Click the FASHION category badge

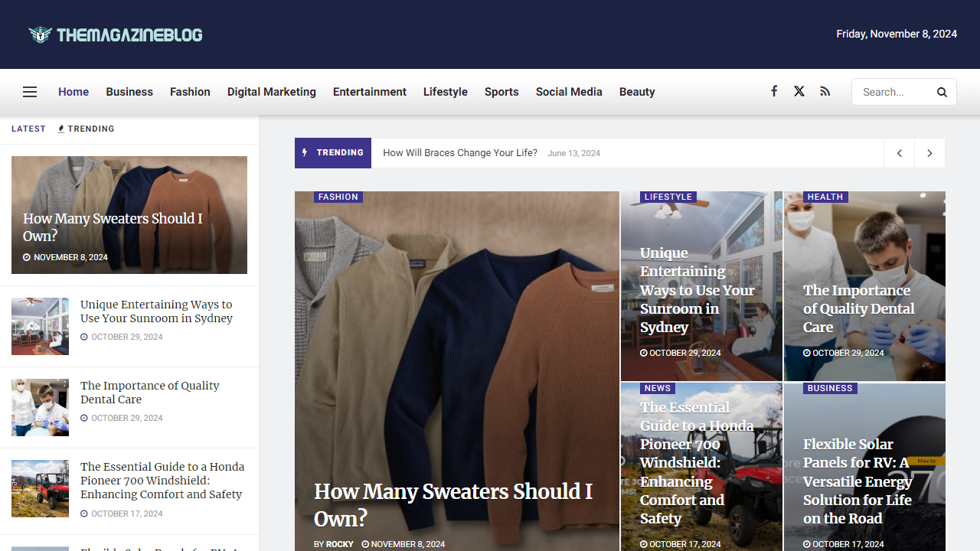point(338,197)
